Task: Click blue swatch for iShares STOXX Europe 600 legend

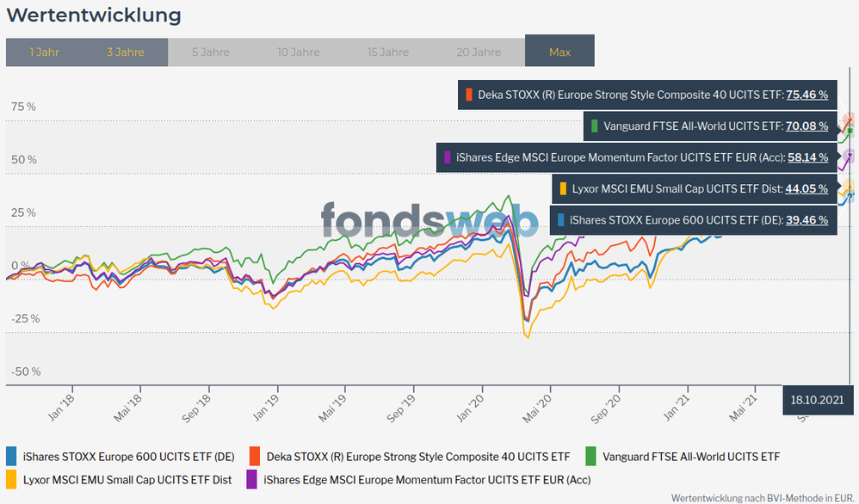Action: [11, 457]
